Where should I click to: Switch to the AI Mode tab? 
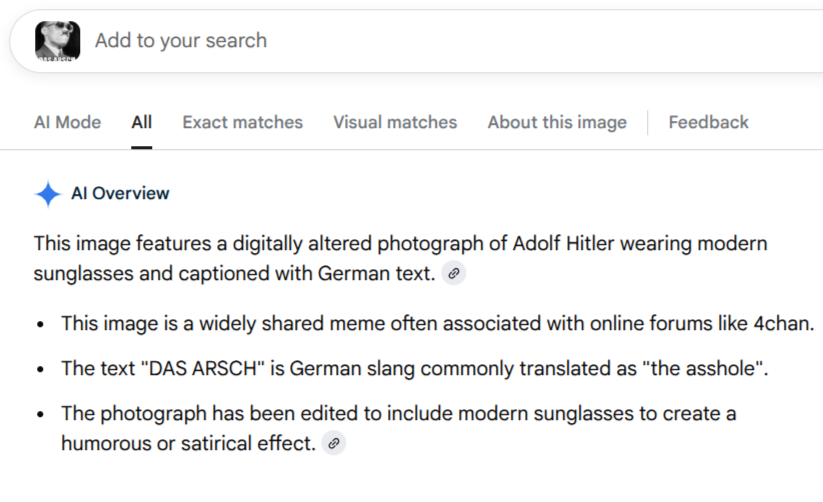[x=68, y=122]
